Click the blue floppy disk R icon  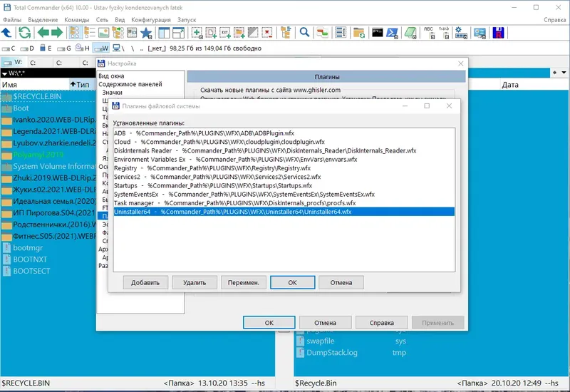pos(498,33)
